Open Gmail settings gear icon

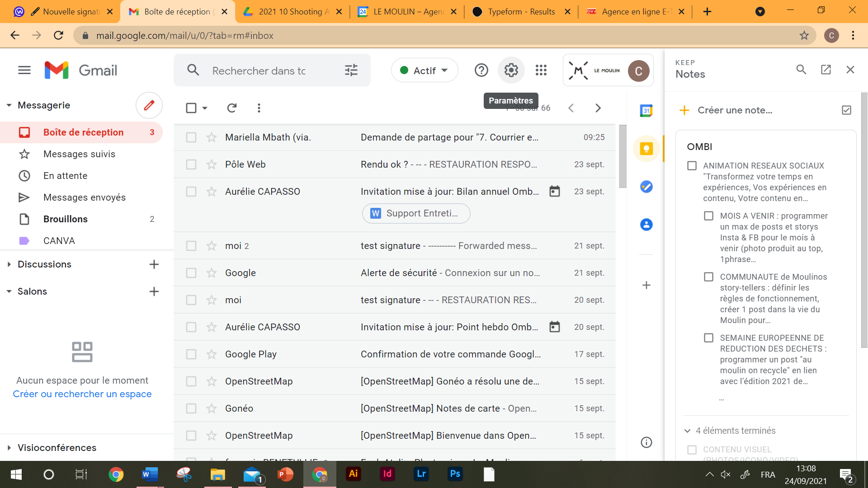point(511,70)
